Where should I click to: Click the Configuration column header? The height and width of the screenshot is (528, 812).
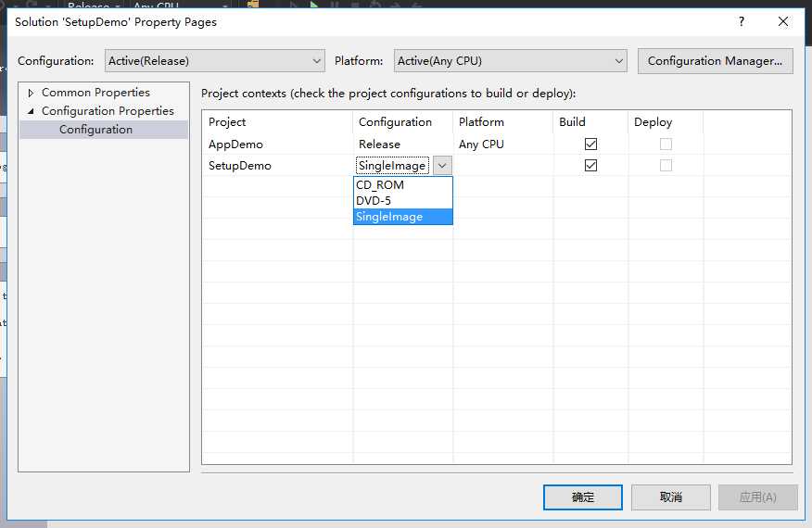(x=395, y=122)
